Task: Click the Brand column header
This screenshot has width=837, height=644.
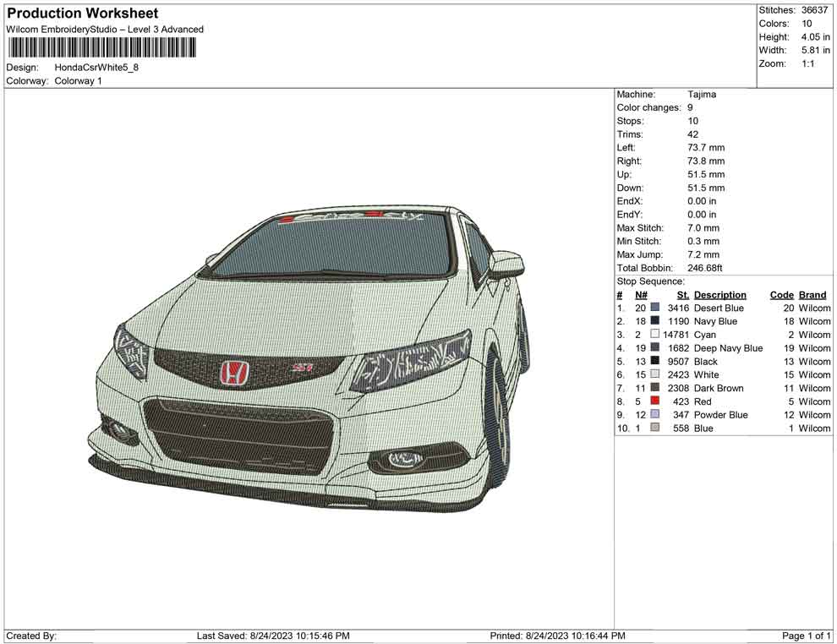Action: click(x=812, y=295)
